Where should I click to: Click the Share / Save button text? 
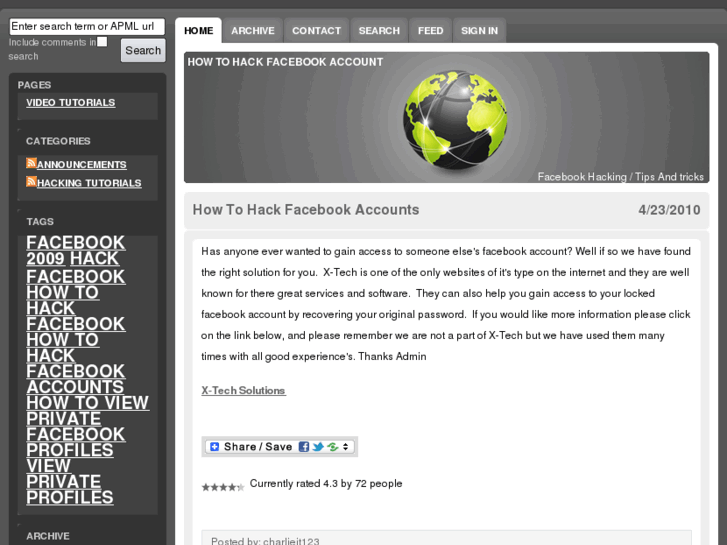point(258,447)
